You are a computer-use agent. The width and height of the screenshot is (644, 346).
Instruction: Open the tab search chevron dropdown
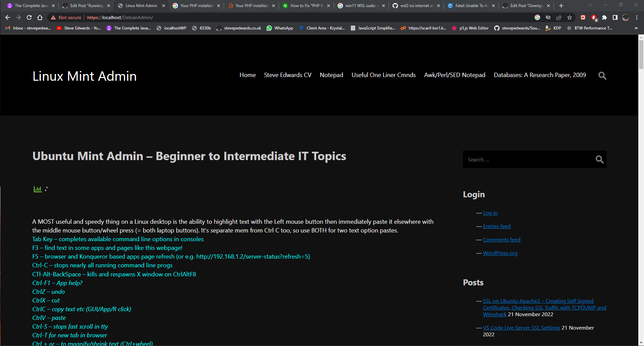click(x=590, y=5)
